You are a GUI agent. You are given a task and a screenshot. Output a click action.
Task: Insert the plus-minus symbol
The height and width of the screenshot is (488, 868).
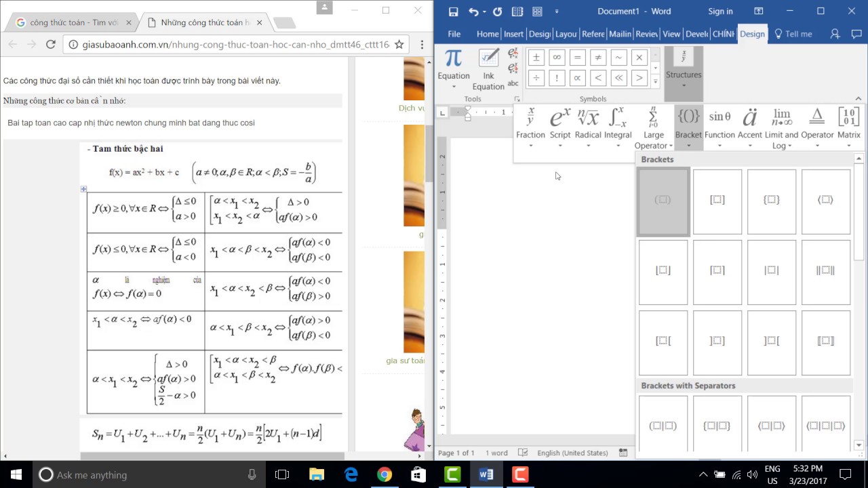(x=536, y=58)
